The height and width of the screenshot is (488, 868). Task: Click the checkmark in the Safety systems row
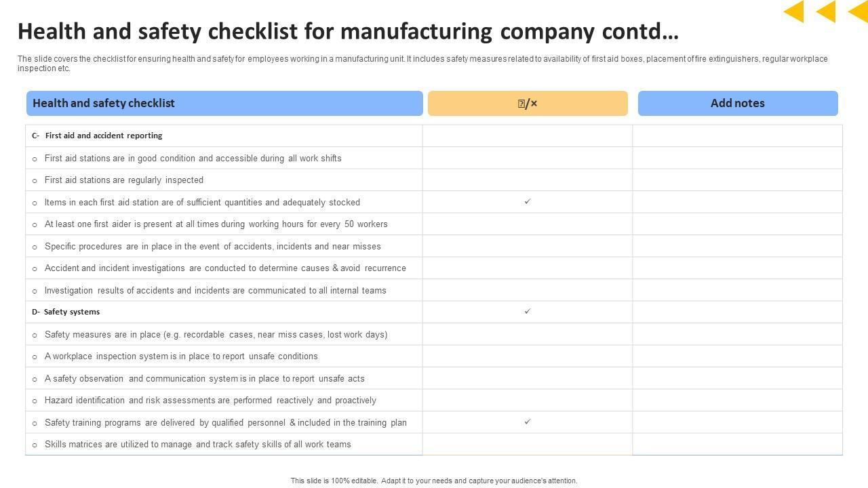click(x=528, y=311)
